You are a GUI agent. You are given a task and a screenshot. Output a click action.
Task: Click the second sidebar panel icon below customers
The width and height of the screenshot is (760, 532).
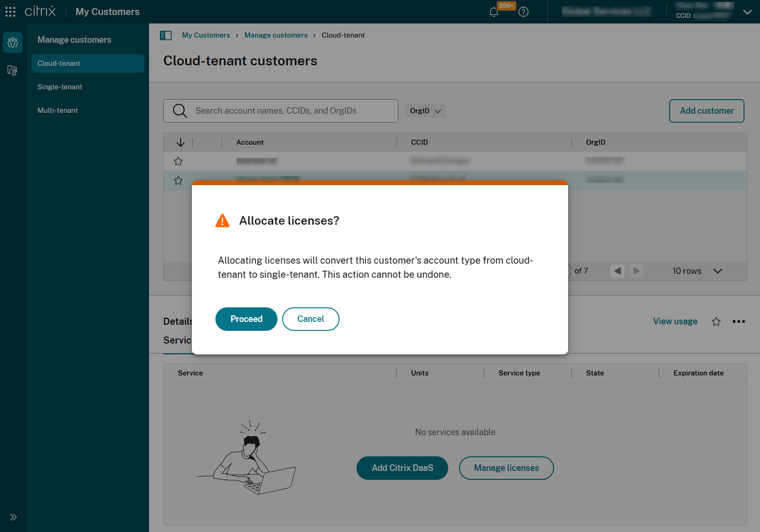pyautogui.click(x=13, y=70)
